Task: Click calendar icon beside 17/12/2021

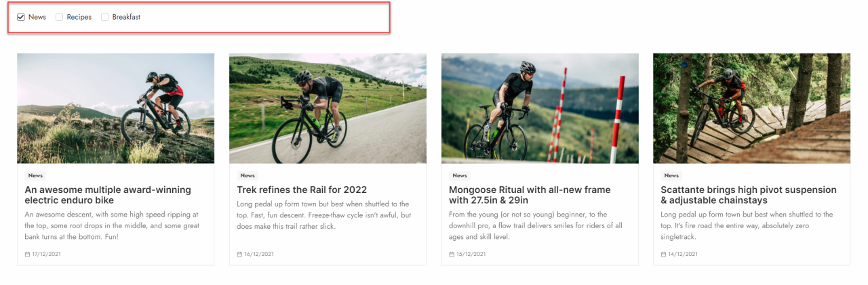Action: point(27,255)
